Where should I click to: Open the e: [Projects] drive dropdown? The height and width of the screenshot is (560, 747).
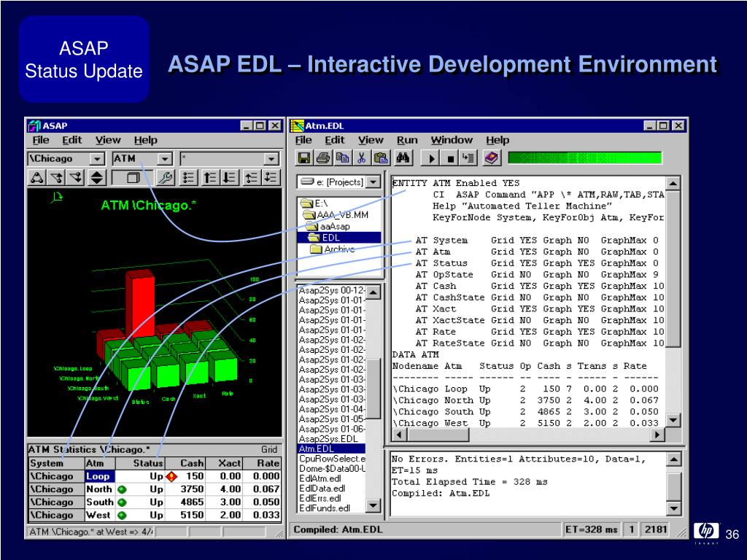pyautogui.click(x=374, y=182)
